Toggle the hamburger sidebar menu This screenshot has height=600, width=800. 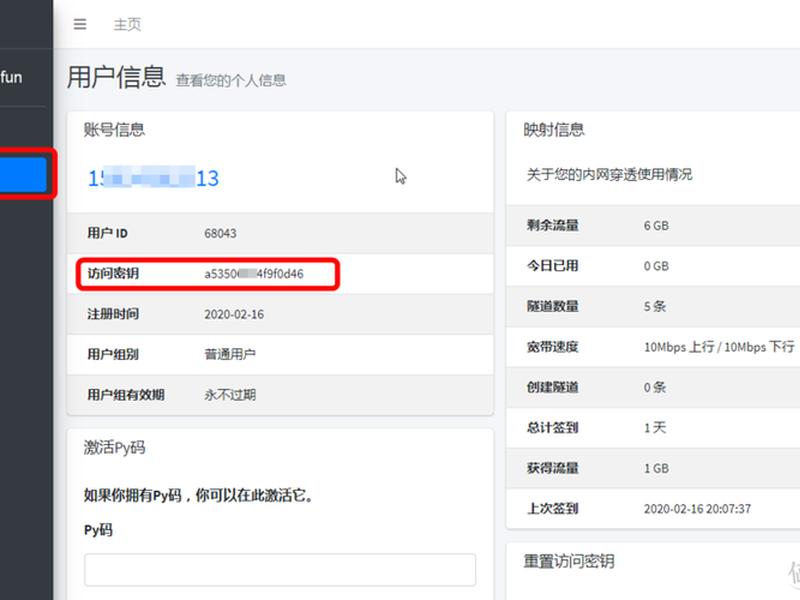tap(80, 24)
